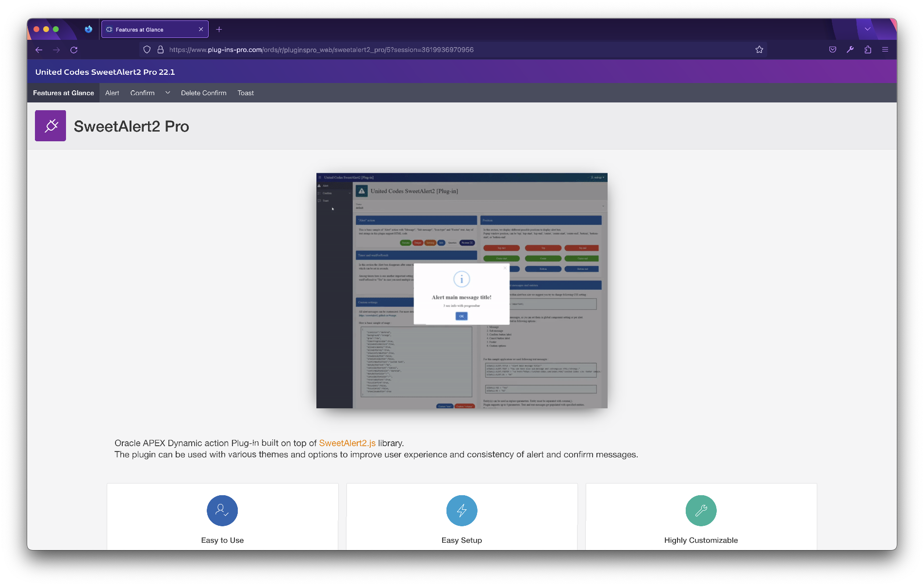Click the browser forward arrow
This screenshot has width=924, height=586.
pos(56,50)
